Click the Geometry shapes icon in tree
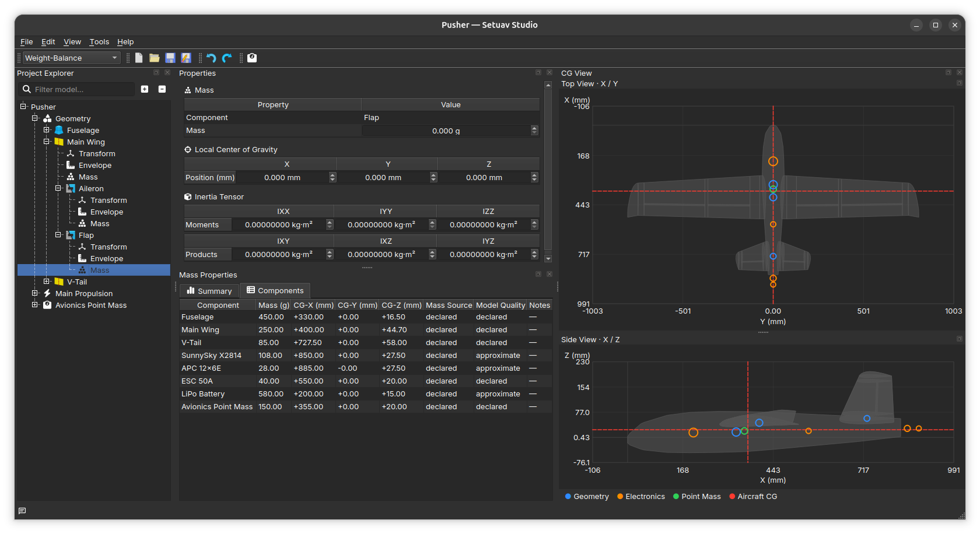980x534 pixels. pyautogui.click(x=47, y=118)
